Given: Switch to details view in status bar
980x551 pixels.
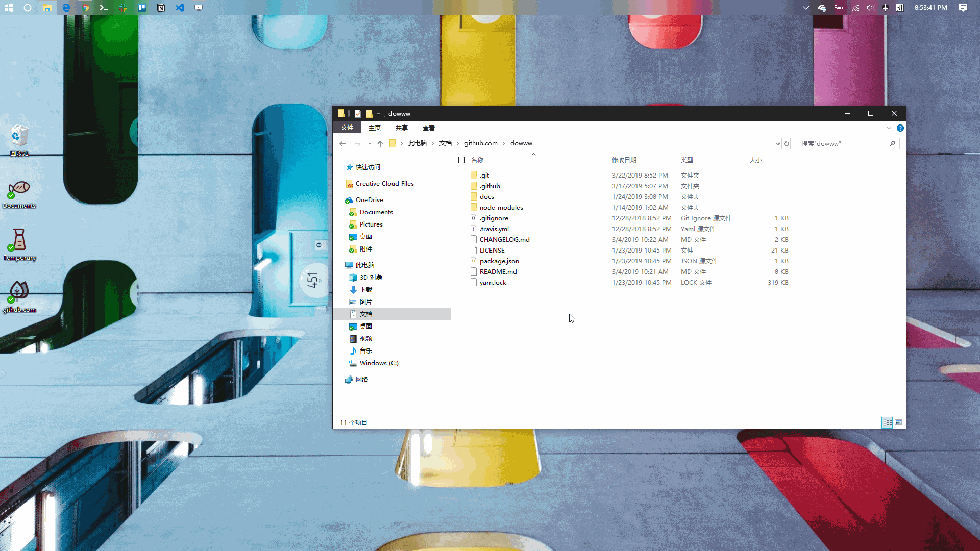Looking at the screenshot, I should click(888, 422).
